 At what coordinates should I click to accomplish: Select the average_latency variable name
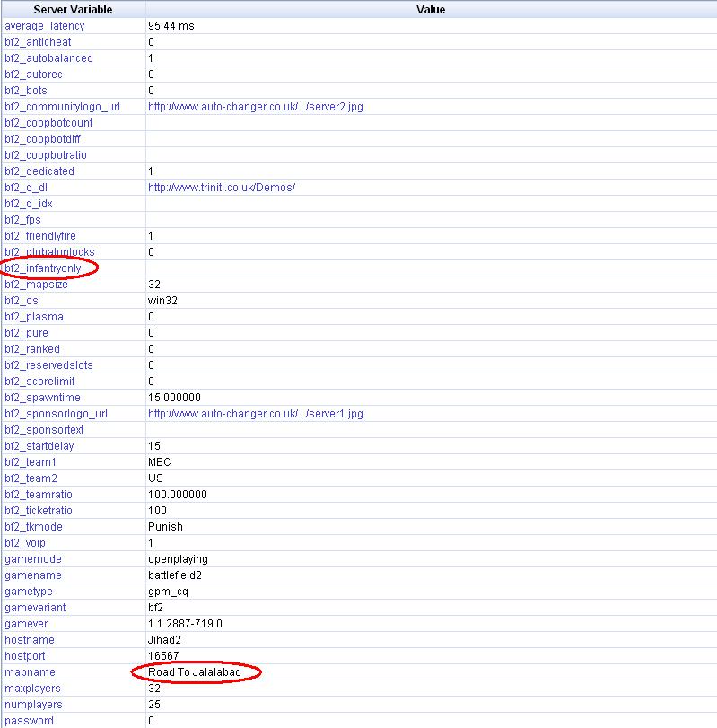(44, 26)
